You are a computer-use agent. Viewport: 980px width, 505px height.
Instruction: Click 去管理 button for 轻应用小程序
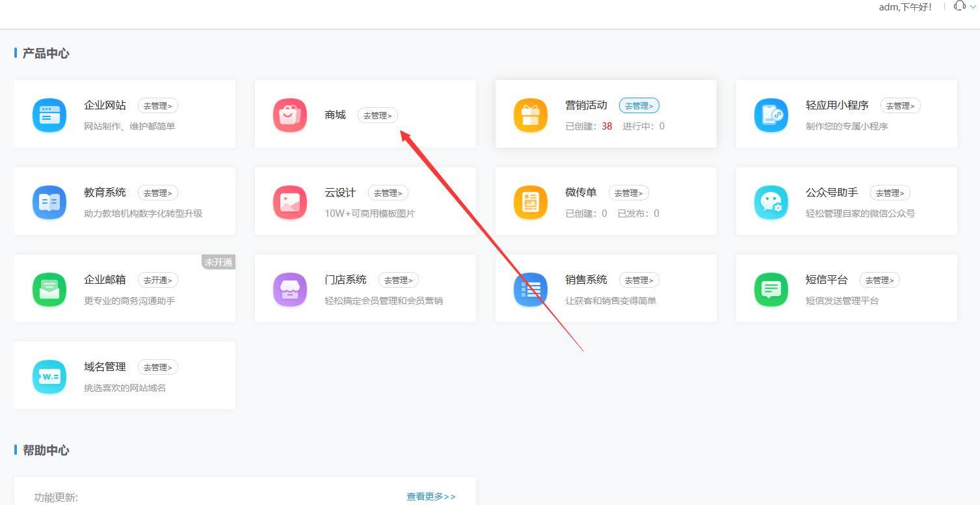(901, 105)
